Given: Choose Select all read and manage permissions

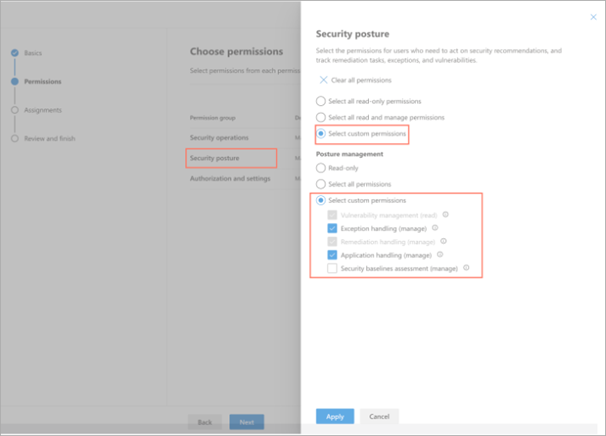Looking at the screenshot, I should pos(320,117).
